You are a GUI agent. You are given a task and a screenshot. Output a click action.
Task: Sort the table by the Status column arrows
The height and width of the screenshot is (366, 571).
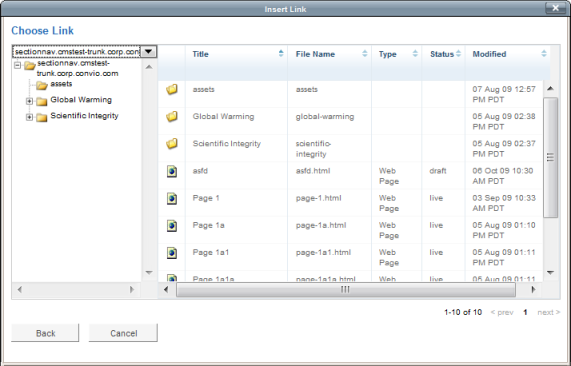458,54
